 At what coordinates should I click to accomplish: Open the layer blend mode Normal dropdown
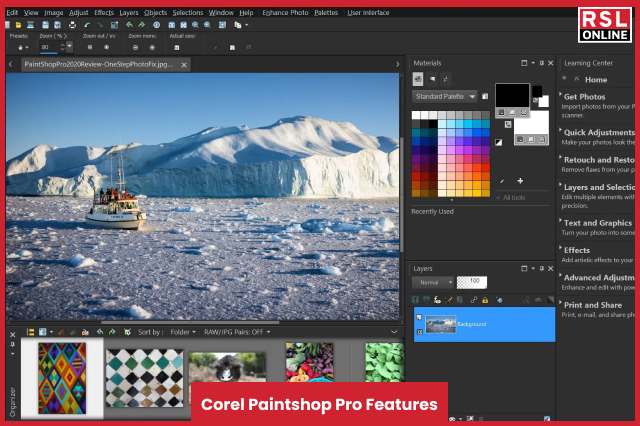click(433, 282)
